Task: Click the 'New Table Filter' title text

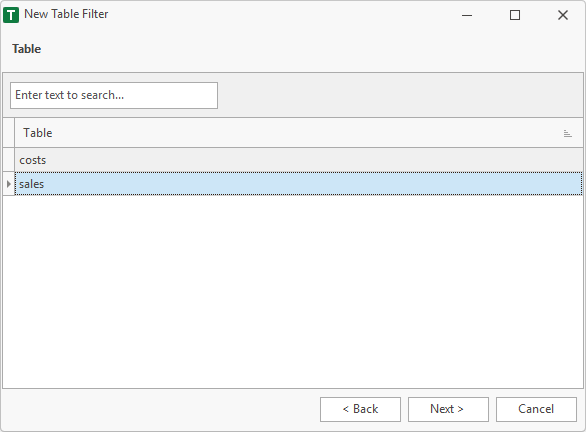Action: (x=66, y=14)
